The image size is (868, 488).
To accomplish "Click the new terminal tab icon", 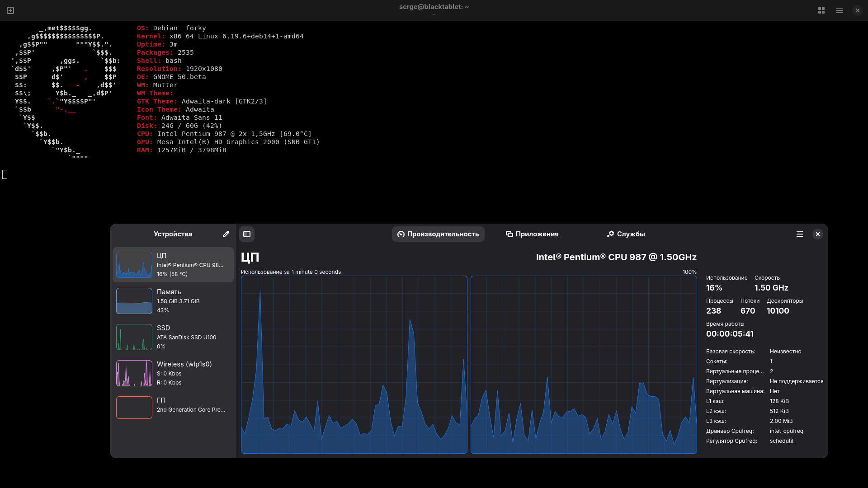I will 10,10.
